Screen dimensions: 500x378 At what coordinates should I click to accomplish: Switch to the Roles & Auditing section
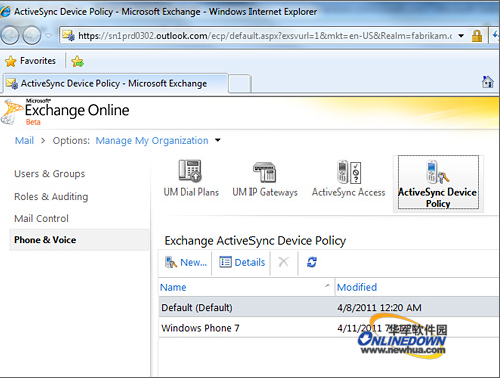pos(51,197)
